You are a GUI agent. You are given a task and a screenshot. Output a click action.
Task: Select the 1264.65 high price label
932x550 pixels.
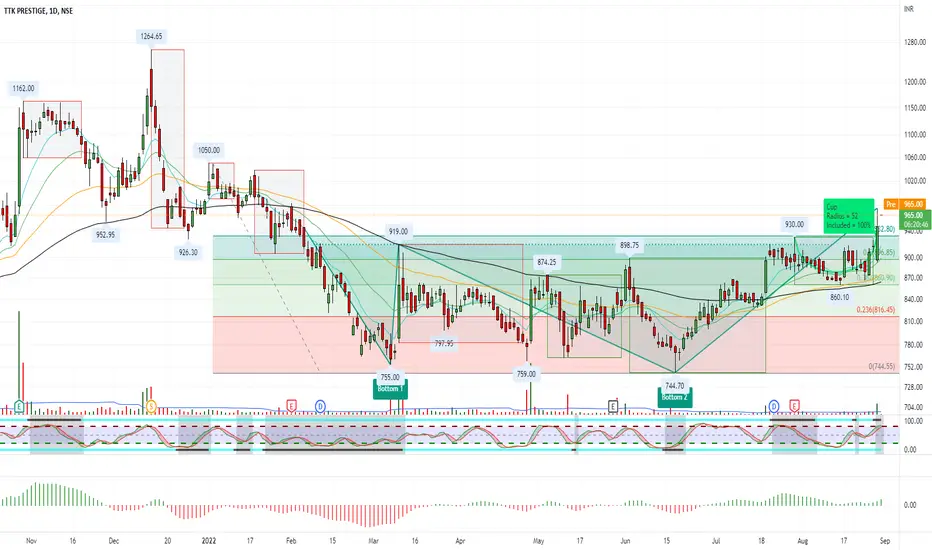(151, 36)
